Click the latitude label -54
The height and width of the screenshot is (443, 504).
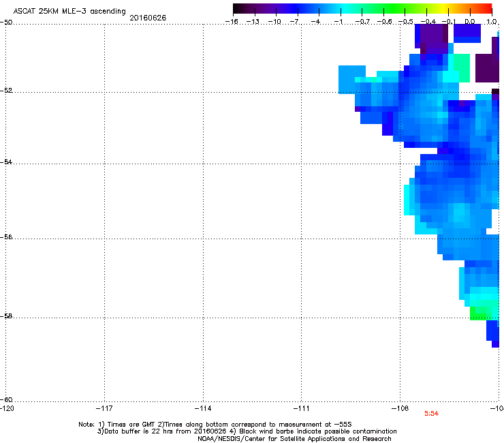6,162
